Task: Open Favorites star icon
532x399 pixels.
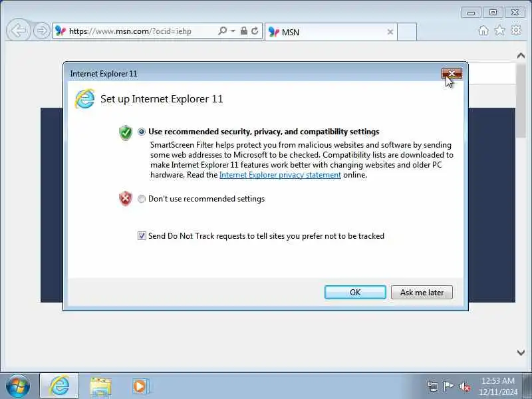Action: (499, 31)
